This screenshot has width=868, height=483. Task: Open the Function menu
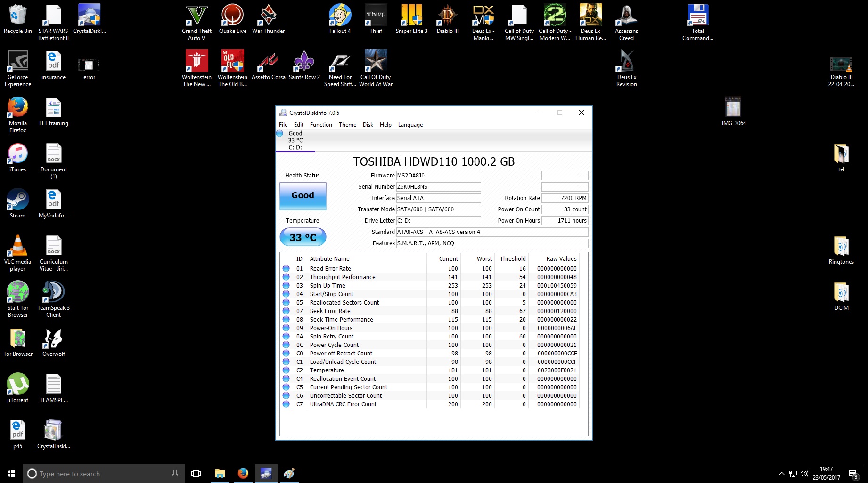click(x=321, y=125)
